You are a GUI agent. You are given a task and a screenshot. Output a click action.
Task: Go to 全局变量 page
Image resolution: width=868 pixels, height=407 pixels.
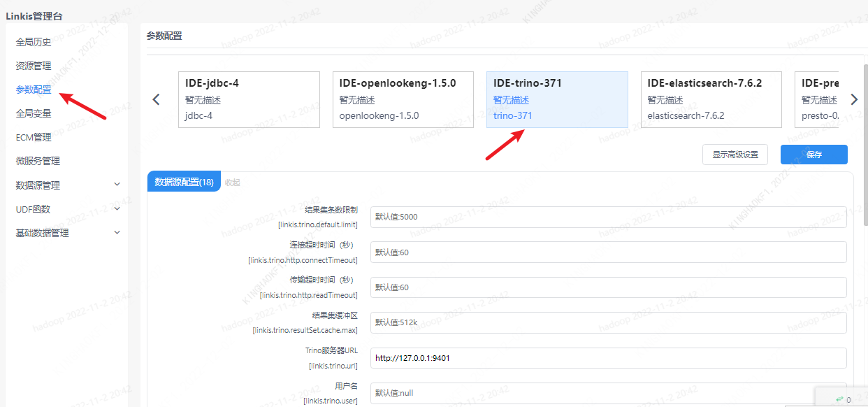point(34,113)
